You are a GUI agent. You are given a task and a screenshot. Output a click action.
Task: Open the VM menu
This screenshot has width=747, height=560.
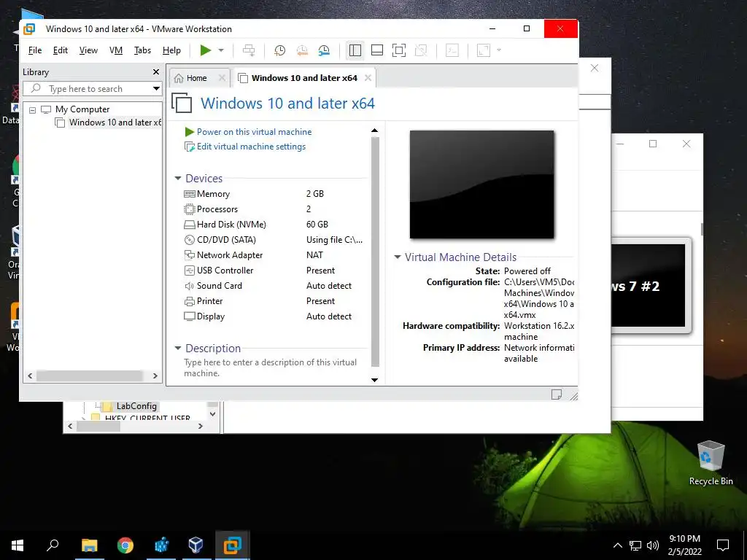coord(116,50)
